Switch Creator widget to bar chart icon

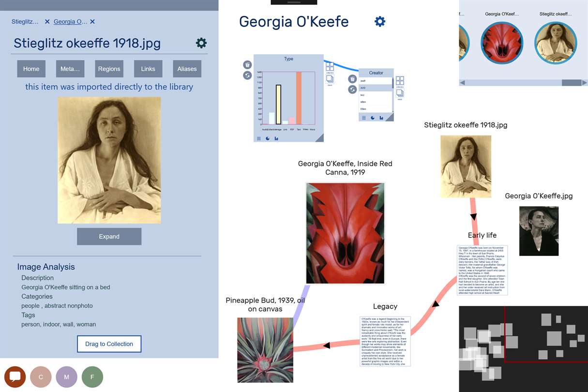pyautogui.click(x=381, y=118)
